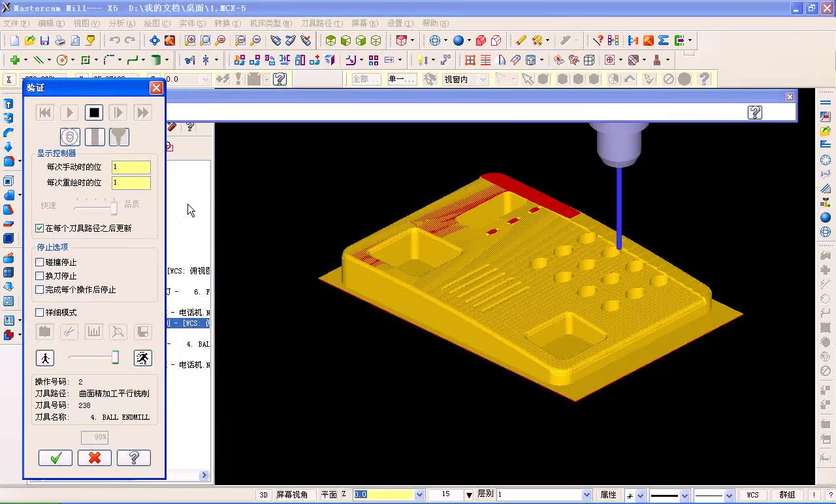The height and width of the screenshot is (504, 836).
Task: Click the 属性 attributes button
Action: coord(608,495)
